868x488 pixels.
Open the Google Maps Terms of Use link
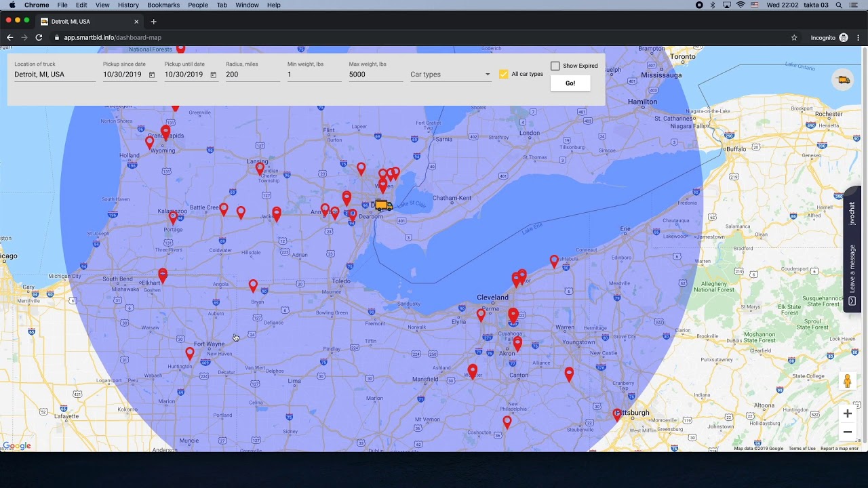(802, 449)
